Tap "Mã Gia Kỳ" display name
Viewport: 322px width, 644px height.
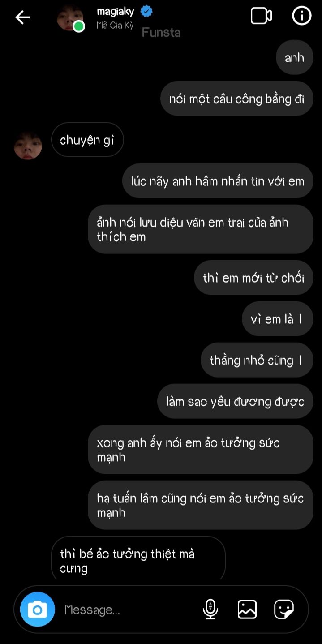tap(115, 26)
